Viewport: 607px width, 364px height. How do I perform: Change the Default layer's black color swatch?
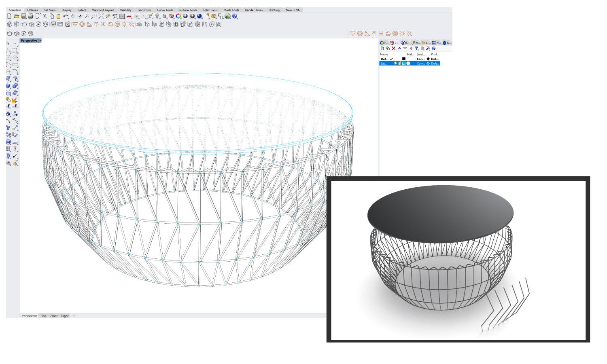[x=404, y=59]
